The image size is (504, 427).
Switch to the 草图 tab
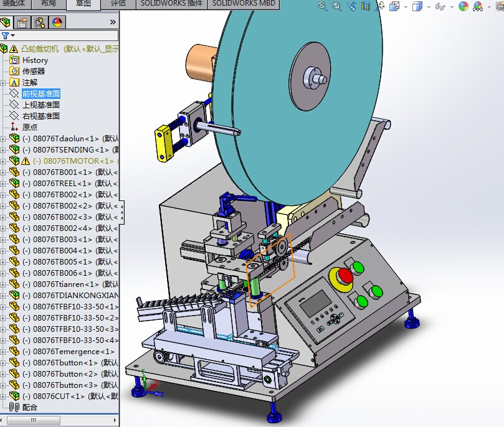click(x=83, y=4)
